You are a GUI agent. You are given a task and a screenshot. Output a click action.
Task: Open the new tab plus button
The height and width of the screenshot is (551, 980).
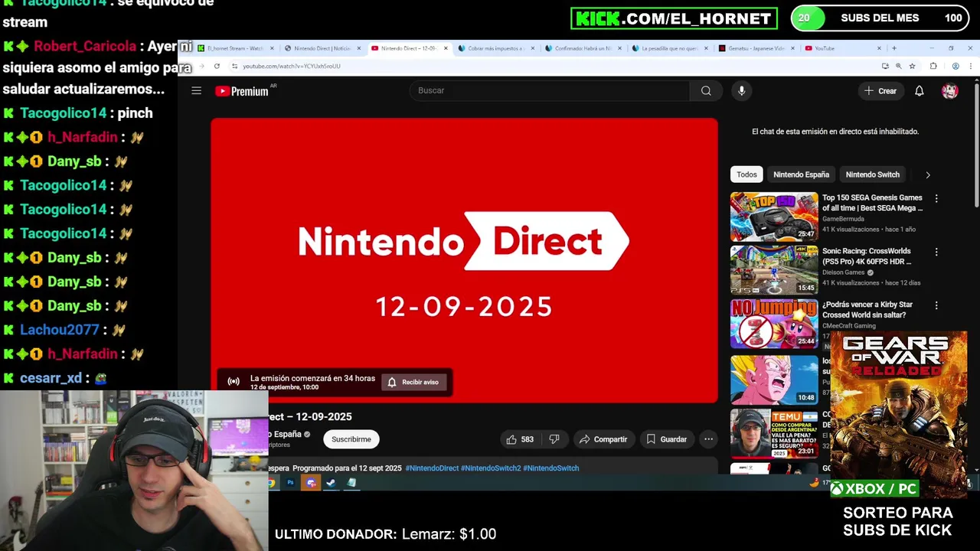click(893, 48)
